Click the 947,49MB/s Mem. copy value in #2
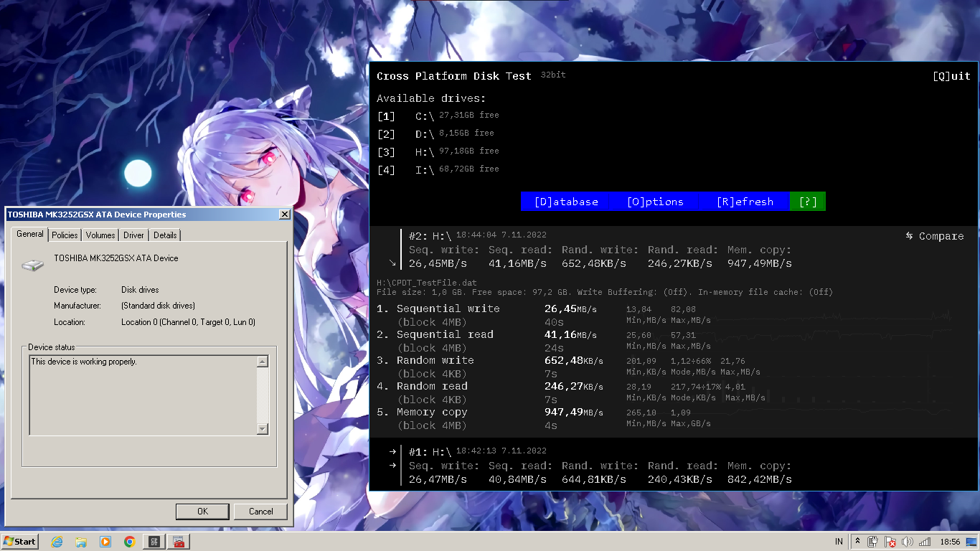The image size is (980, 551). 760,263
